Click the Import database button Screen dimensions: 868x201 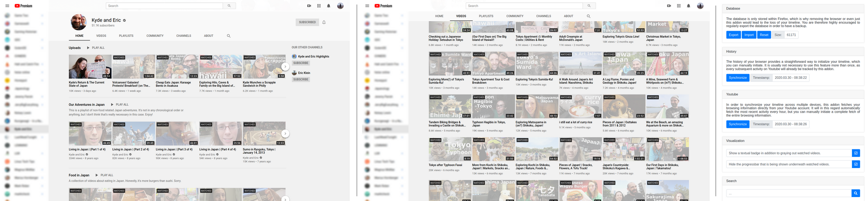point(749,35)
